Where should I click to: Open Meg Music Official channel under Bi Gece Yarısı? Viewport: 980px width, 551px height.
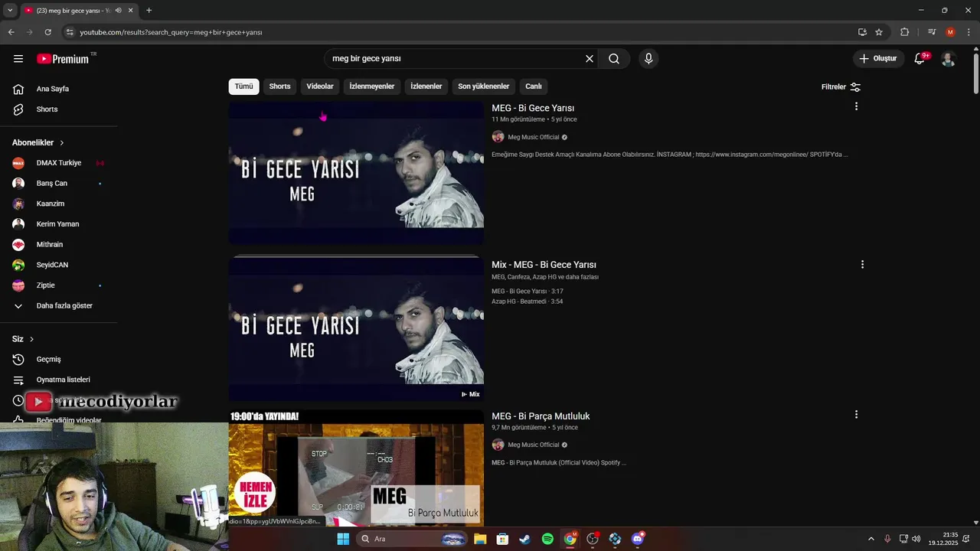(x=534, y=137)
